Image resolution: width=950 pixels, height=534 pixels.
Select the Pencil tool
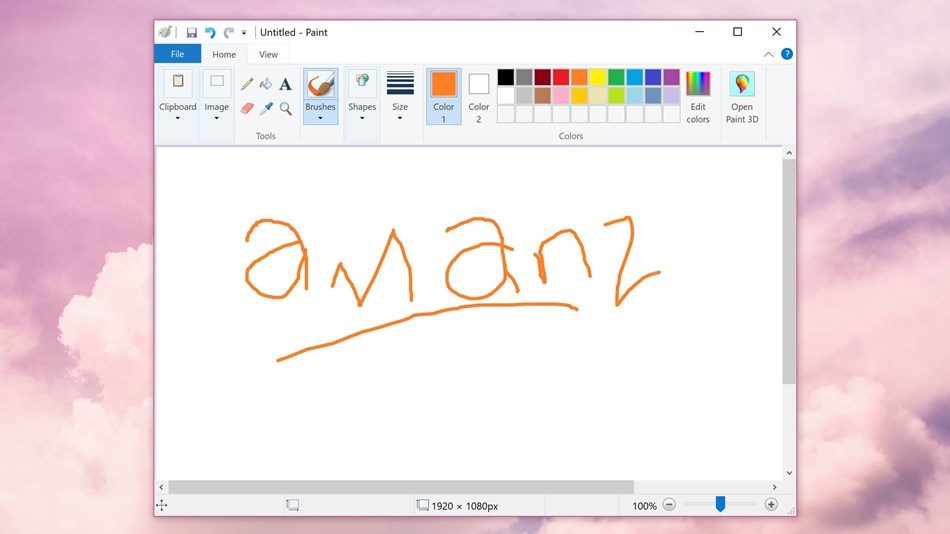pos(247,84)
